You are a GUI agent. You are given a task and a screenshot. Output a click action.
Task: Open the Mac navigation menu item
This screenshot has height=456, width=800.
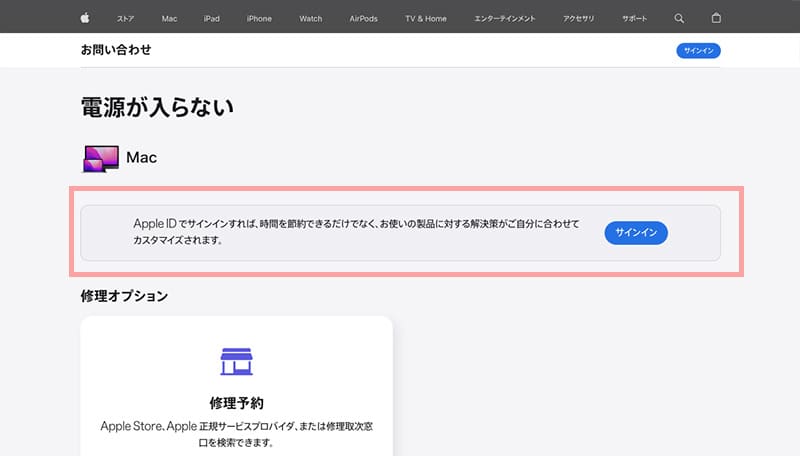[x=169, y=19]
